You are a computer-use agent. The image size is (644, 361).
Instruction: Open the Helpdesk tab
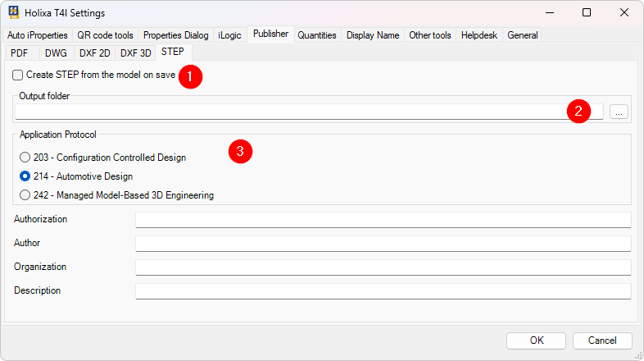[x=479, y=35]
